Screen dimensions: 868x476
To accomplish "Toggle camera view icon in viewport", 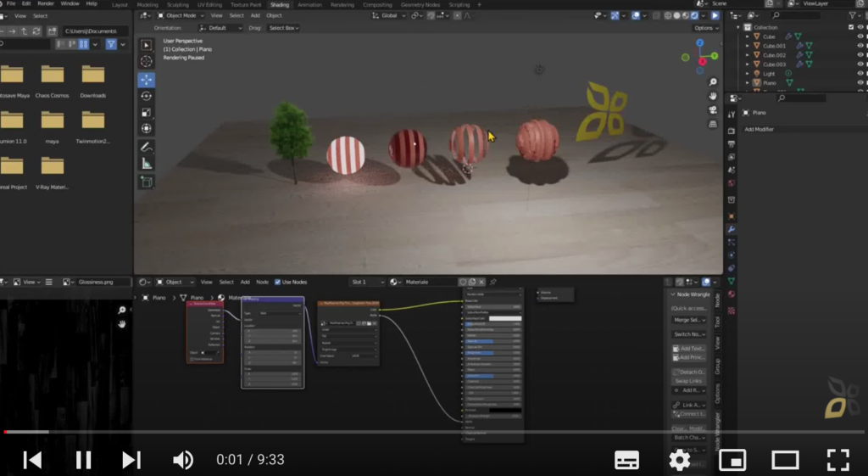I will pos(713,109).
